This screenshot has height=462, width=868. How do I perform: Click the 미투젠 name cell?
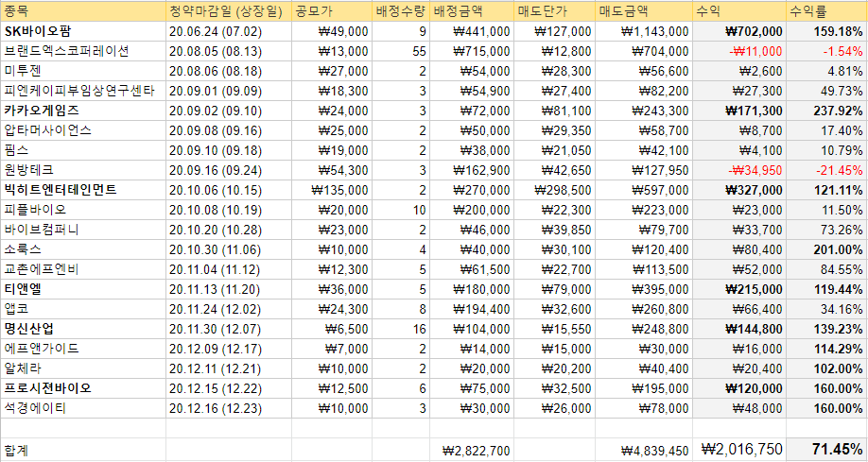pos(83,72)
